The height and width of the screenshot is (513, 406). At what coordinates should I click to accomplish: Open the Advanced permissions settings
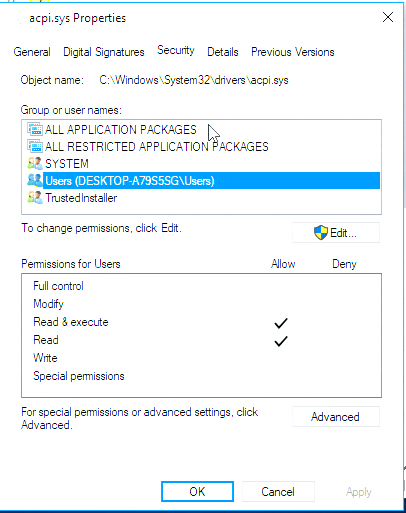(x=336, y=417)
